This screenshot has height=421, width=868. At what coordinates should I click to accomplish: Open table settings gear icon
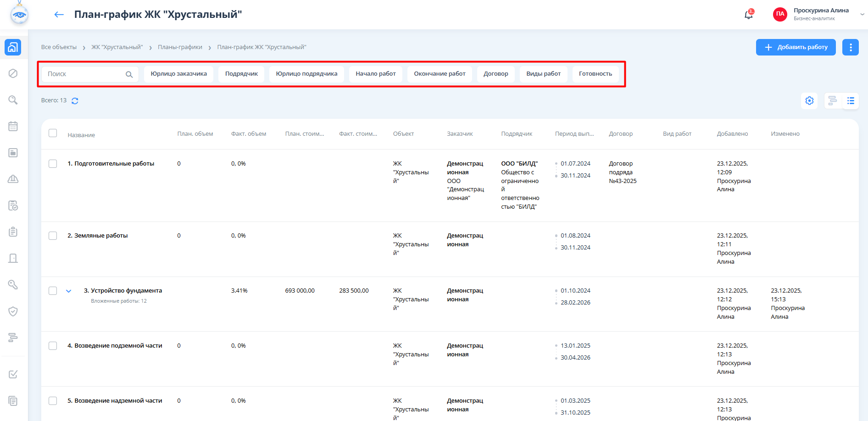[809, 101]
